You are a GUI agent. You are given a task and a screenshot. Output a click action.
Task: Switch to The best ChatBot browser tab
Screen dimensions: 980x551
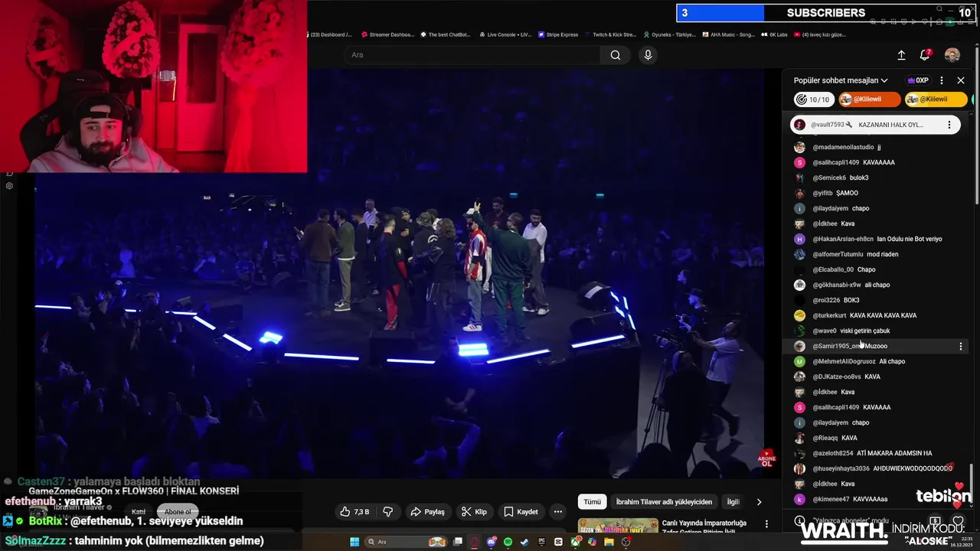tap(444, 34)
